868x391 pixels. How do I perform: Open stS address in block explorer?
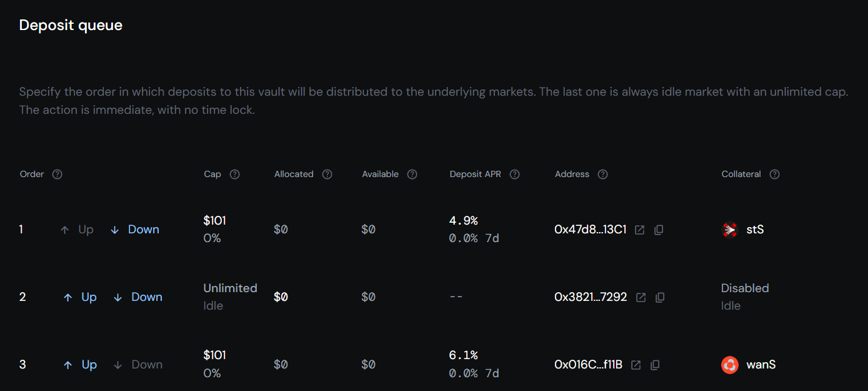pos(639,230)
